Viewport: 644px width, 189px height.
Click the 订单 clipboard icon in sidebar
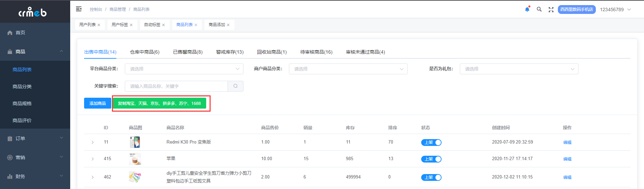tap(10, 138)
